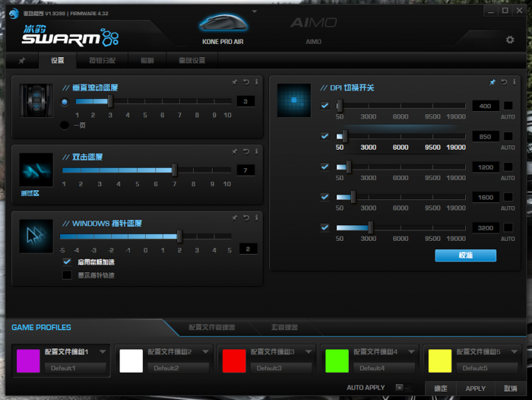Select the one-page scroll radio button
The height and width of the screenshot is (400, 532).
click(x=65, y=125)
